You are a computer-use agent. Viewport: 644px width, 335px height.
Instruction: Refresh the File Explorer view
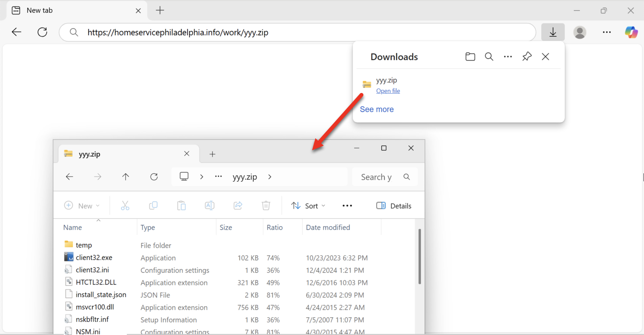154,177
